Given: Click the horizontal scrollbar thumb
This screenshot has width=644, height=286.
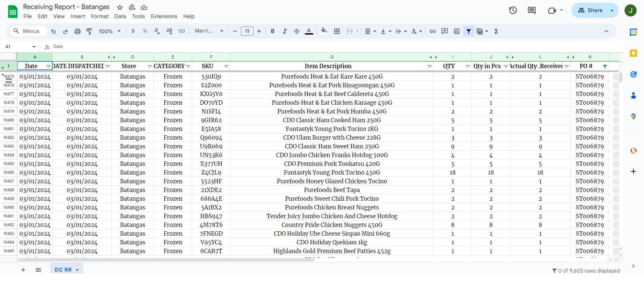Looking at the screenshot, I should click(x=166, y=260).
